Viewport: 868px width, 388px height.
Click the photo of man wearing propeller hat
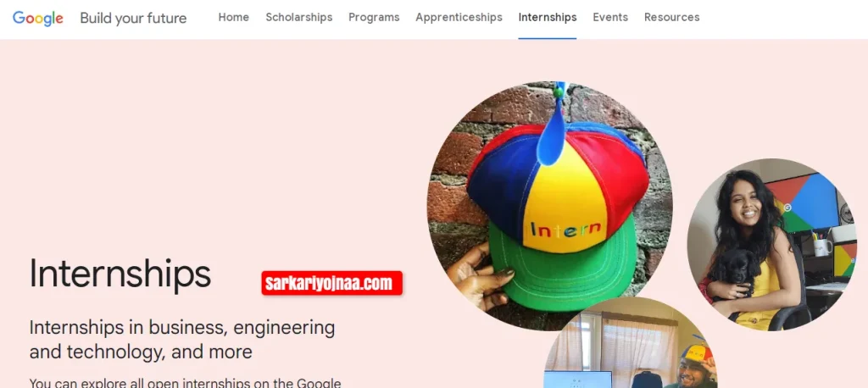tap(631, 343)
